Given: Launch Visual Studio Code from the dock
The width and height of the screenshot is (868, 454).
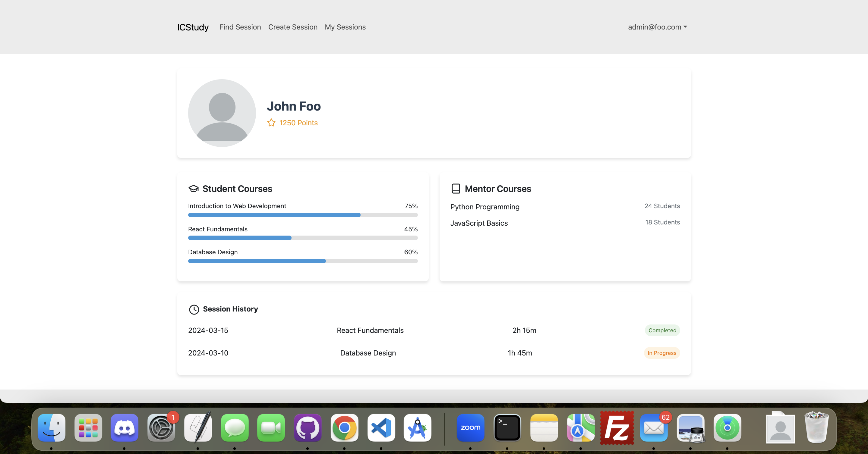Looking at the screenshot, I should [x=381, y=428].
